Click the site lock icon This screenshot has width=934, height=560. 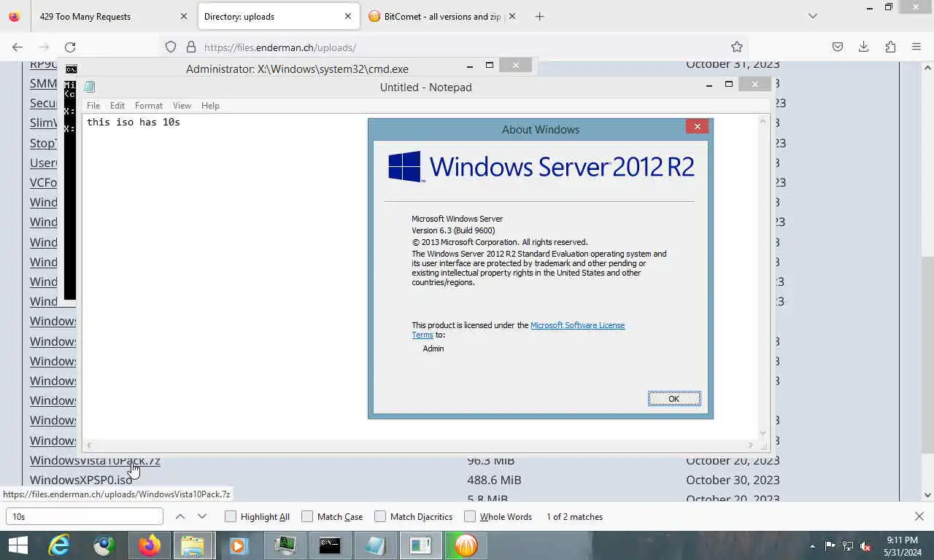point(191,47)
